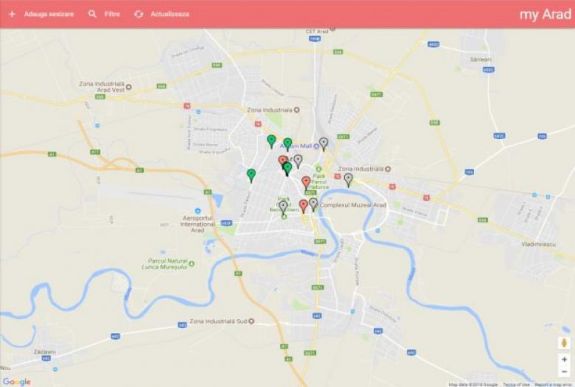
Task: Open the Filtru search magnifier icon
Action: point(92,14)
